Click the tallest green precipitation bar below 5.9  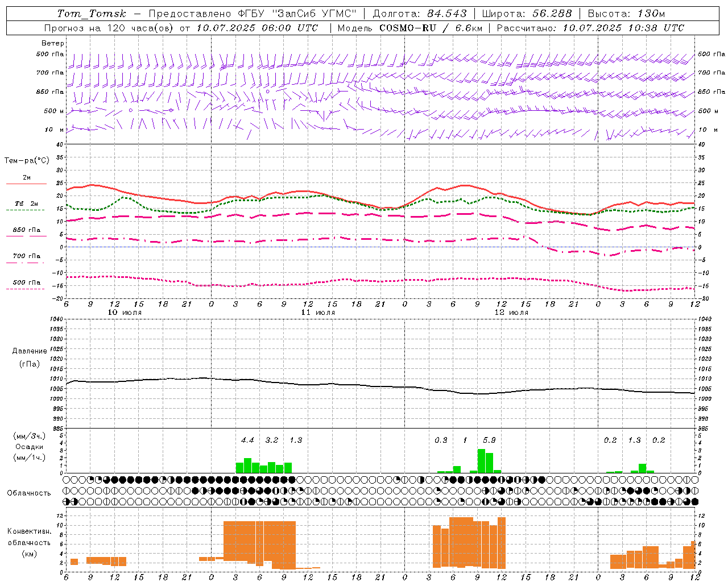[x=481, y=461]
